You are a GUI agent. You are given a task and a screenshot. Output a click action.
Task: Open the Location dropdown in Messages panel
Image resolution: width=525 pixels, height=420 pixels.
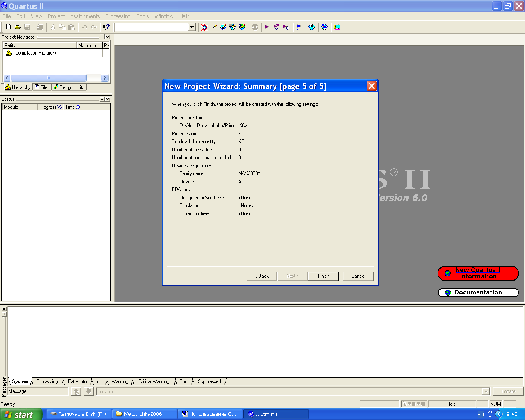(486, 392)
